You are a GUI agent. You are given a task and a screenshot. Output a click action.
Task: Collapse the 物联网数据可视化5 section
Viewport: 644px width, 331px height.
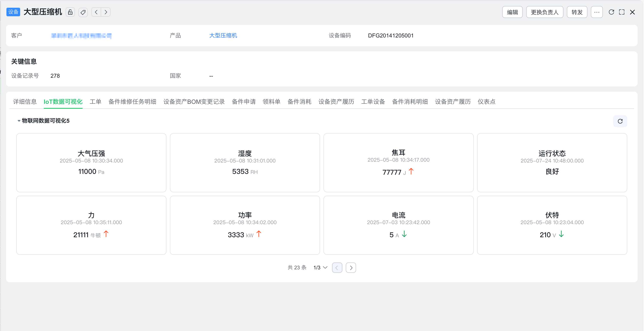(19, 121)
